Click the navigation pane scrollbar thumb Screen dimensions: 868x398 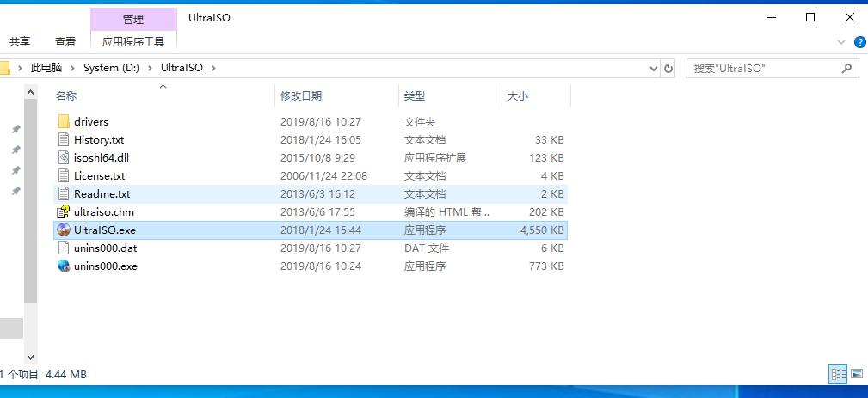click(30, 201)
